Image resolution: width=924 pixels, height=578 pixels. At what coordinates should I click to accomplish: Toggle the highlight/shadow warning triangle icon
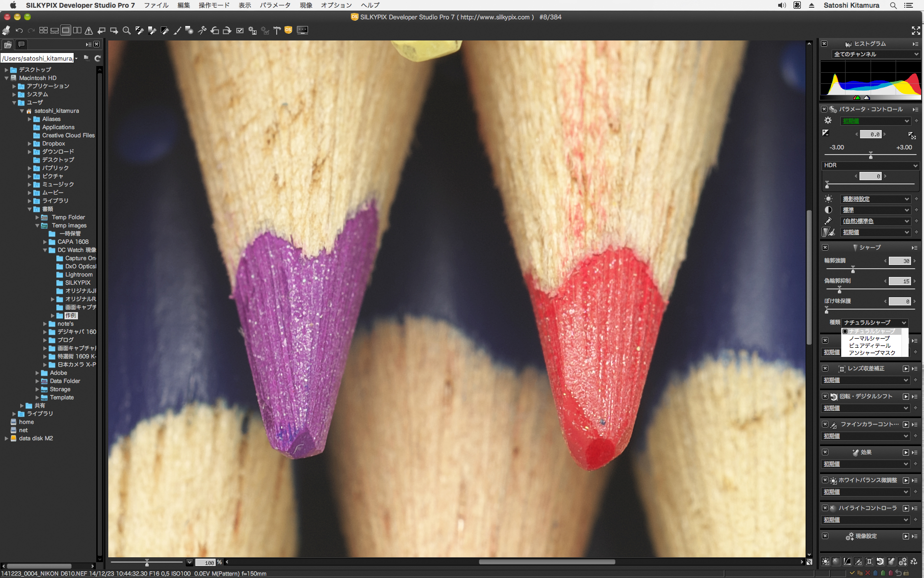89,30
